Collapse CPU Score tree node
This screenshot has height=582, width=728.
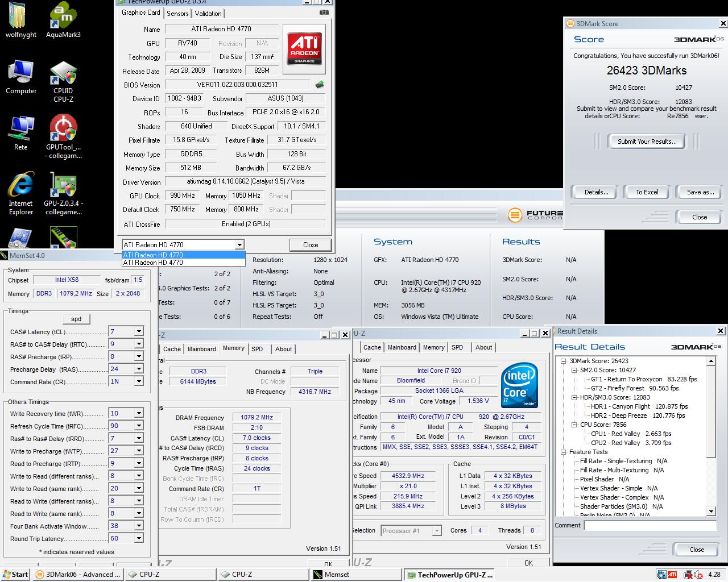[574, 425]
